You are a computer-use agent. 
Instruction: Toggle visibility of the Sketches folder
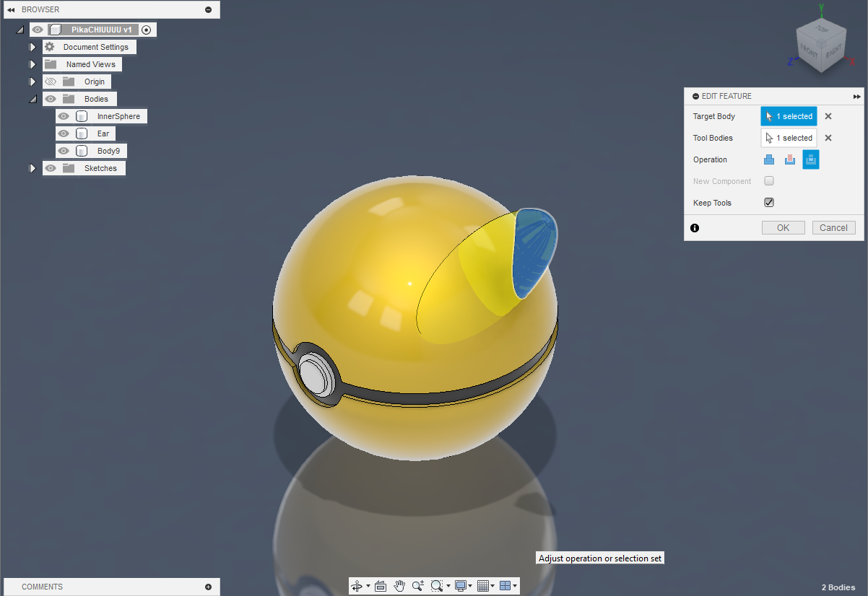click(51, 168)
